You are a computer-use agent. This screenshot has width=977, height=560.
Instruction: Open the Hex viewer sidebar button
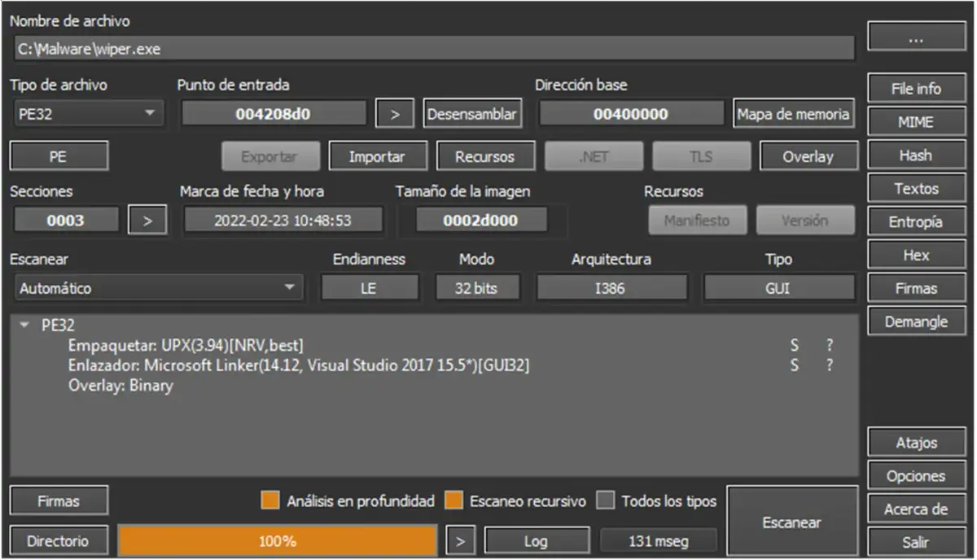click(x=916, y=255)
